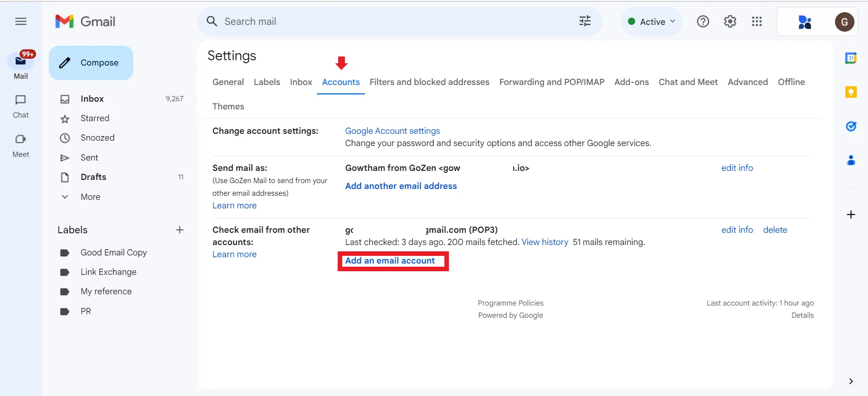This screenshot has height=396, width=868.
Task: Create new label plus icon
Action: click(179, 230)
